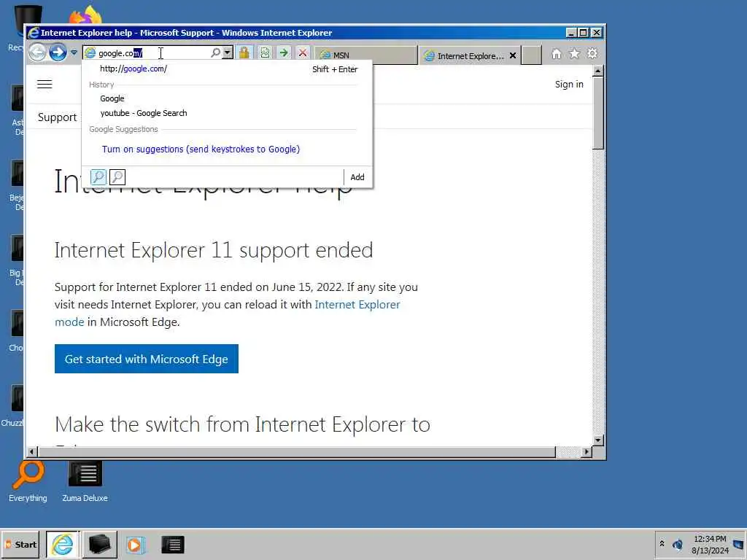Open Favorites star icon
The height and width of the screenshot is (560, 747).
click(575, 54)
